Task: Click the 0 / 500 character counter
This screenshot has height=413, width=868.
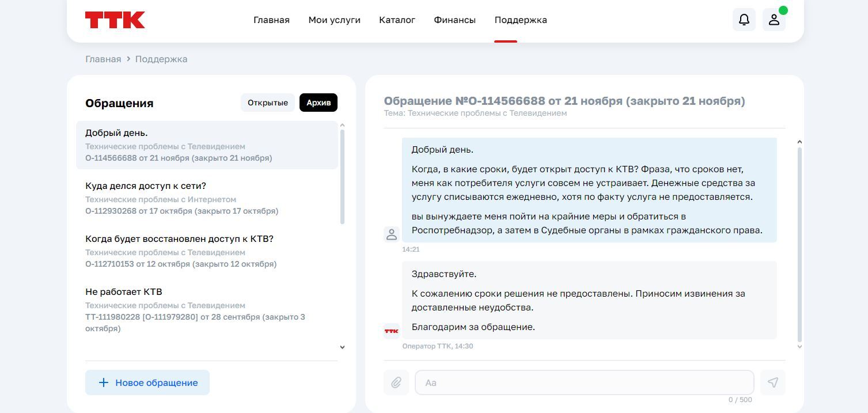Action: click(740, 400)
